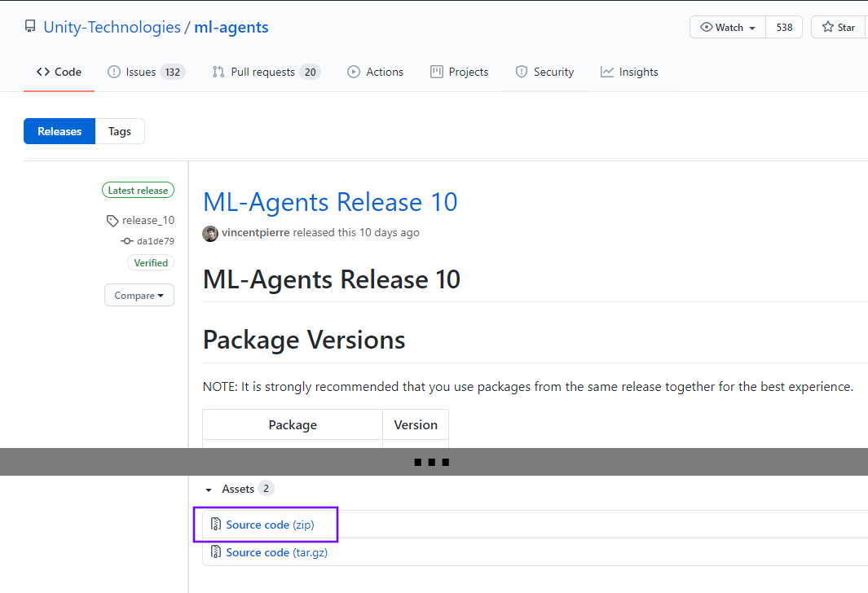Screen dimensions: 868x593
Task: Download Source code (zip)
Action: (x=270, y=525)
